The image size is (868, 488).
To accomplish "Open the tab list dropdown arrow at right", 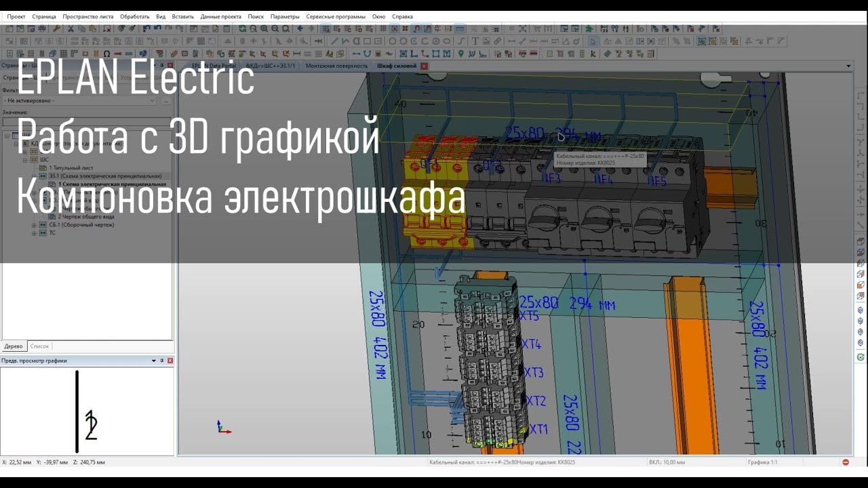I will 848,66.
